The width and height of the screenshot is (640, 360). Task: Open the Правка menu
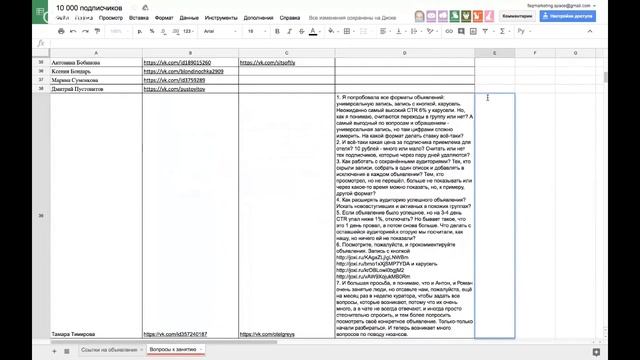click(84, 18)
